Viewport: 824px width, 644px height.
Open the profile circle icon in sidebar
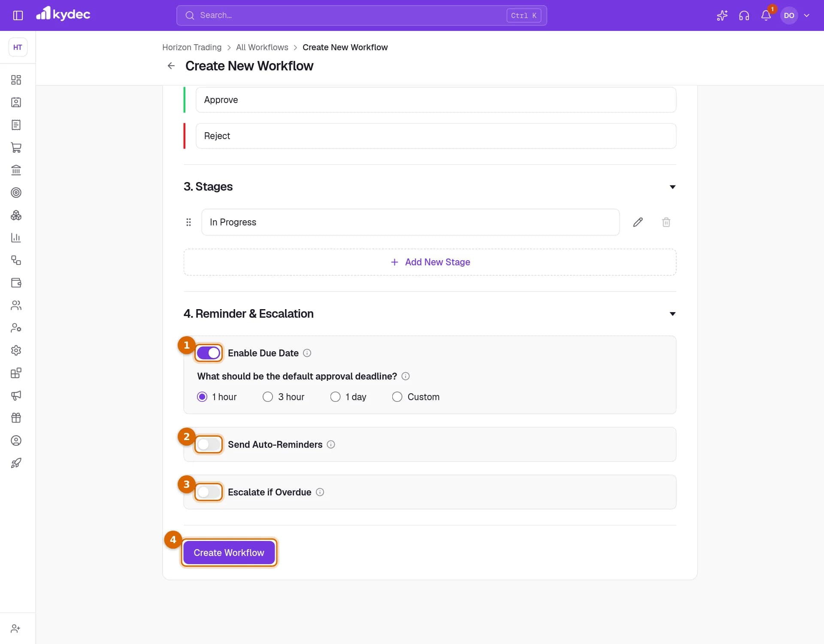16,440
